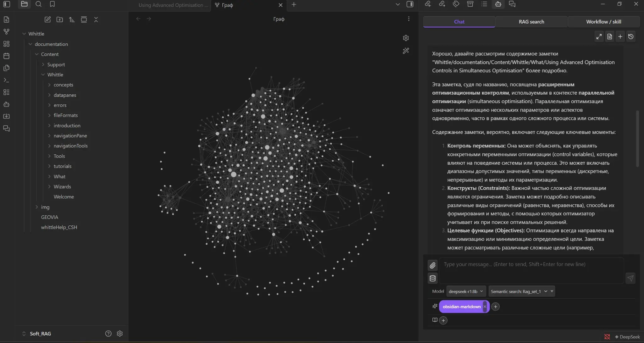Change file sort order

tap(72, 19)
